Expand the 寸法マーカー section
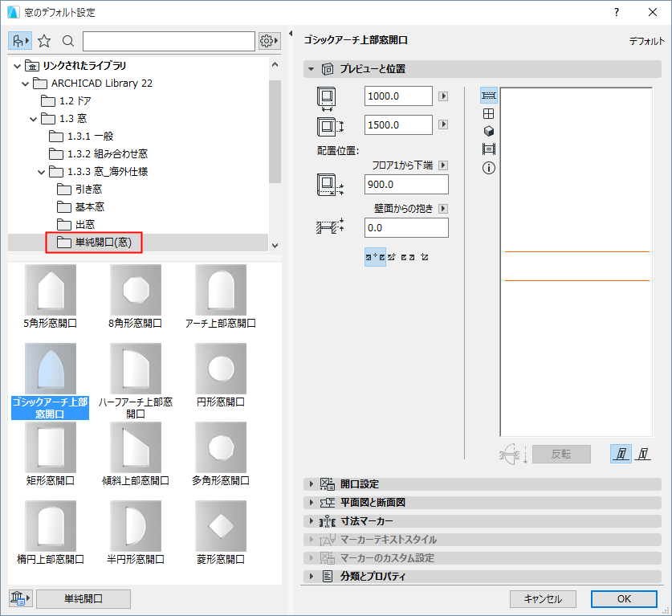 coord(483,522)
